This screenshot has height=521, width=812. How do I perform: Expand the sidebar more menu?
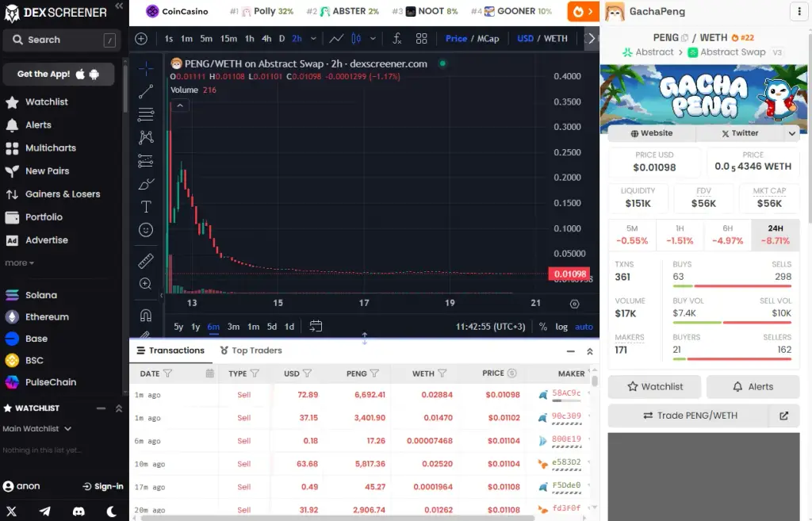coord(20,263)
